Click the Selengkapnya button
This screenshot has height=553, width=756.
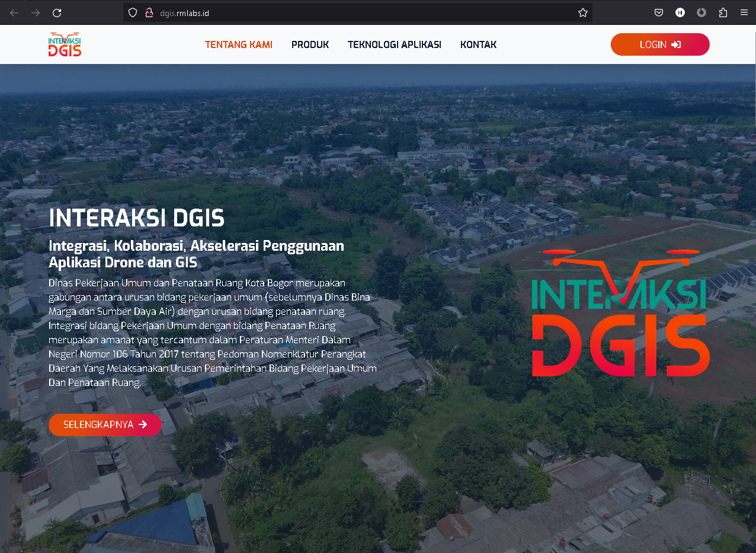tap(105, 424)
